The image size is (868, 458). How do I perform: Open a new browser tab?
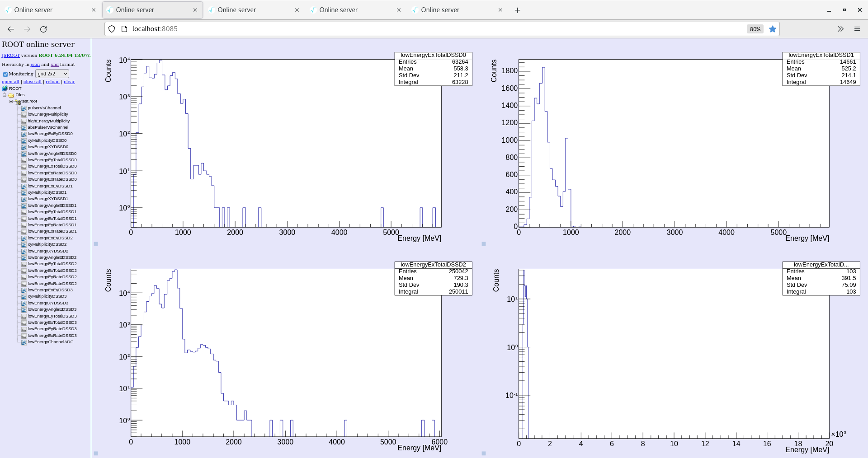517,10
